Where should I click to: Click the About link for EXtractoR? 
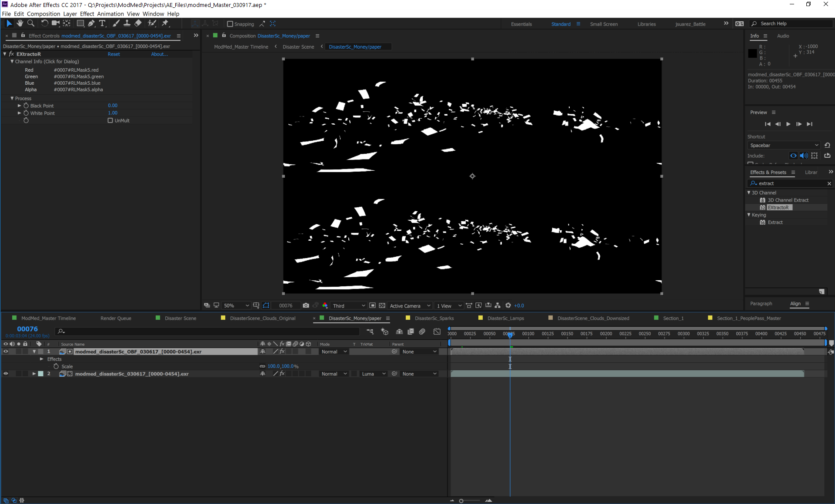coord(159,54)
